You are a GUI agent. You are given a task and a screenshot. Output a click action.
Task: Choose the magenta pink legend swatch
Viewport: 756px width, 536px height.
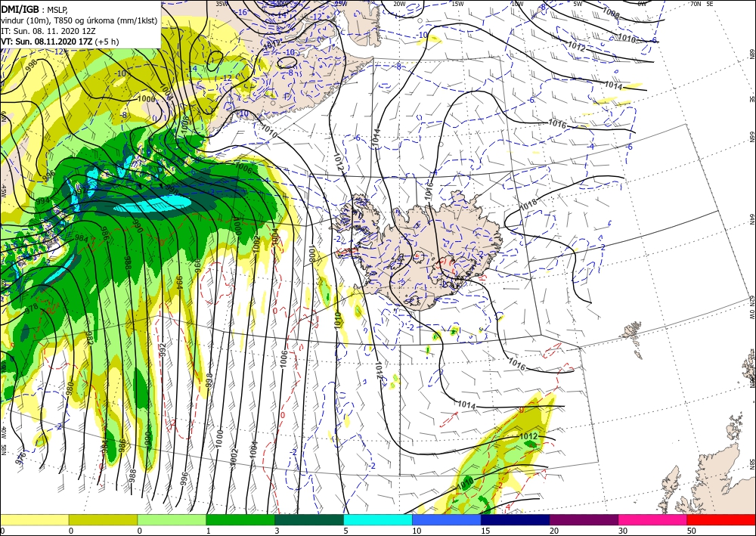(653, 519)
